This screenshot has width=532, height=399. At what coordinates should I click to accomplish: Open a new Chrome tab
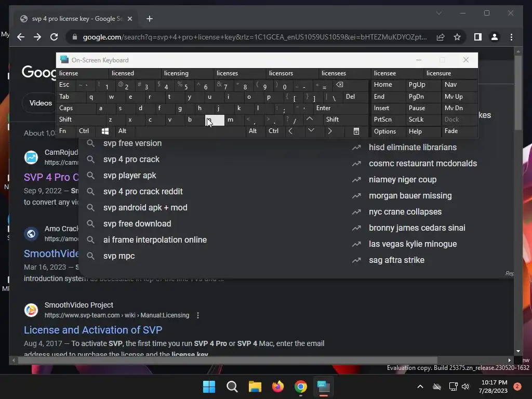[x=149, y=19]
